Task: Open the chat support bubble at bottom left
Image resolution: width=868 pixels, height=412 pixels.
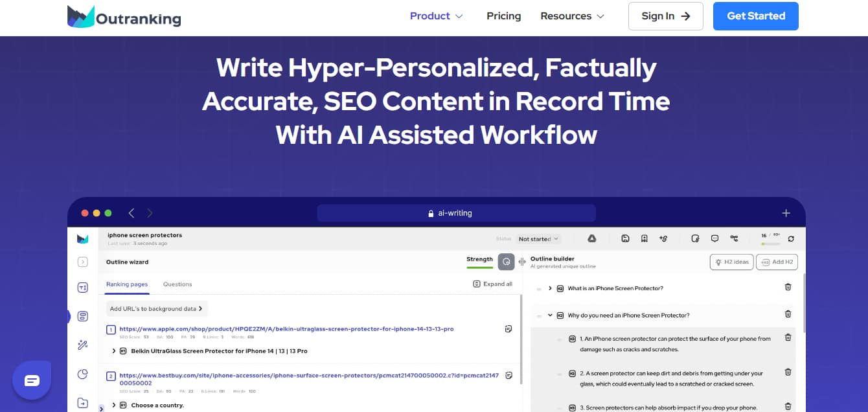Action: (31, 380)
